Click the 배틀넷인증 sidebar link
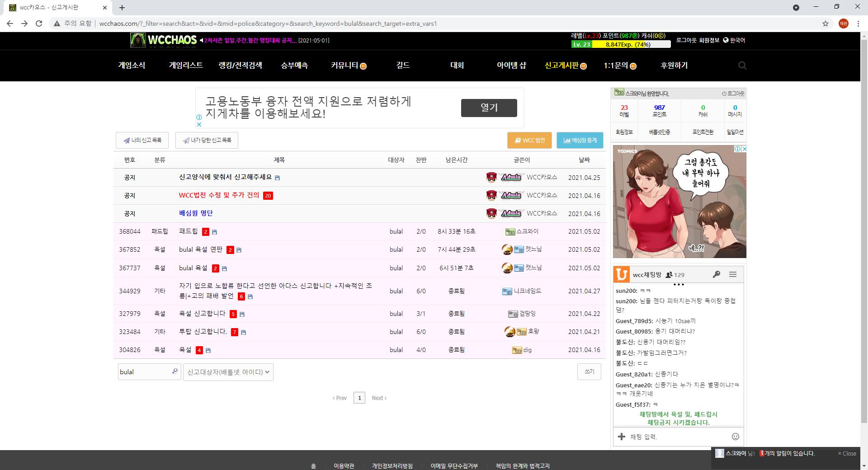 point(659,132)
